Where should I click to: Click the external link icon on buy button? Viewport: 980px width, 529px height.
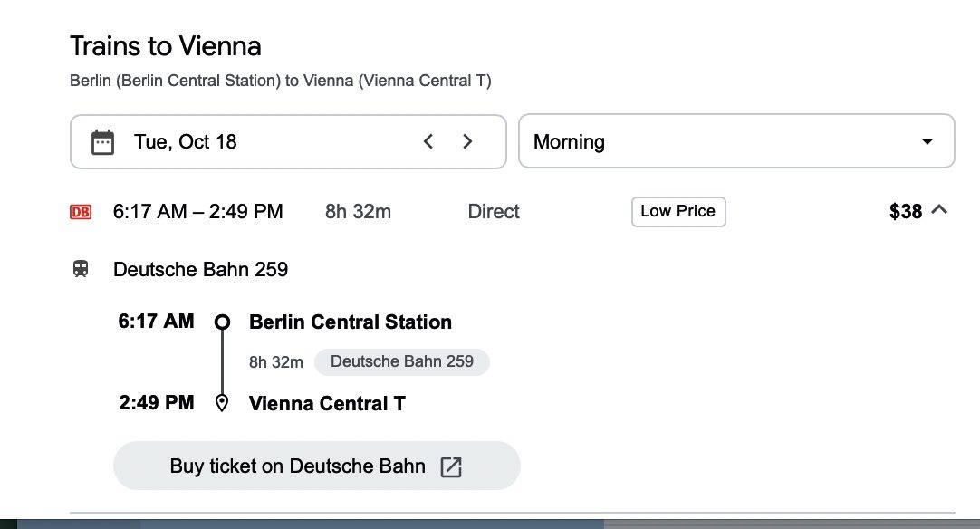451,466
